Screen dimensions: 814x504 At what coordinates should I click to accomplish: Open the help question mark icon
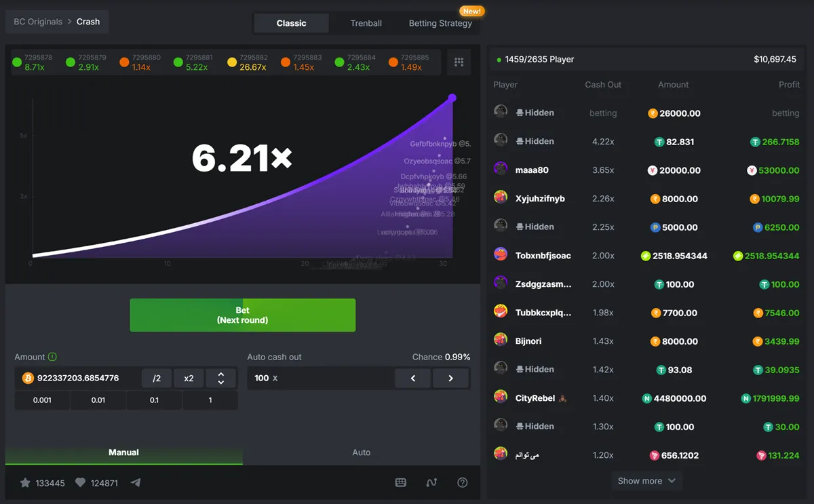coord(463,483)
